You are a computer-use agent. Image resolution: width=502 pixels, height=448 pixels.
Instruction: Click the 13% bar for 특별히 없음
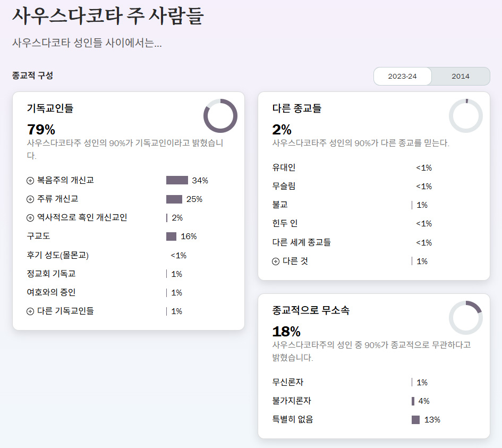pyautogui.click(x=415, y=420)
